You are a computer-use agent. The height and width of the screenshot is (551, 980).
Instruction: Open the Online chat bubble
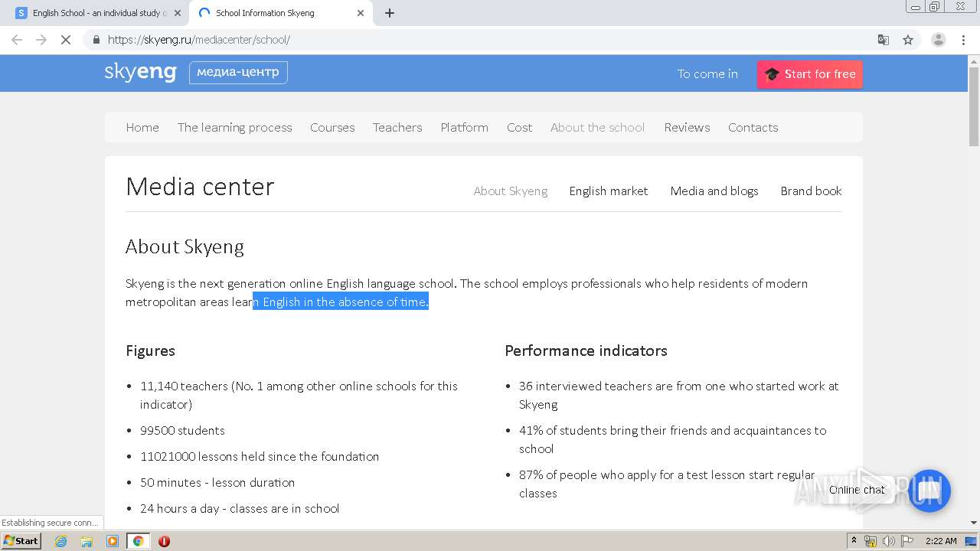pyautogui.click(x=929, y=491)
